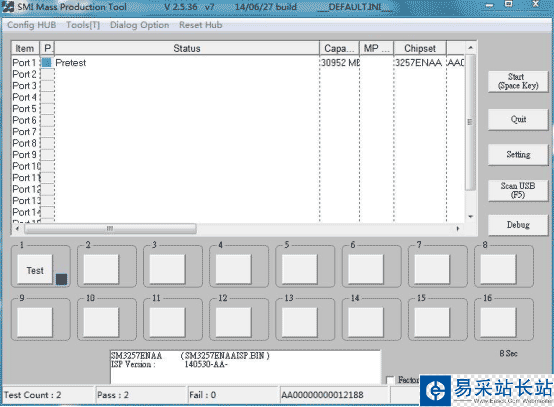Click the 30952 MB capacity cell
554x407 pixels.
[340, 63]
